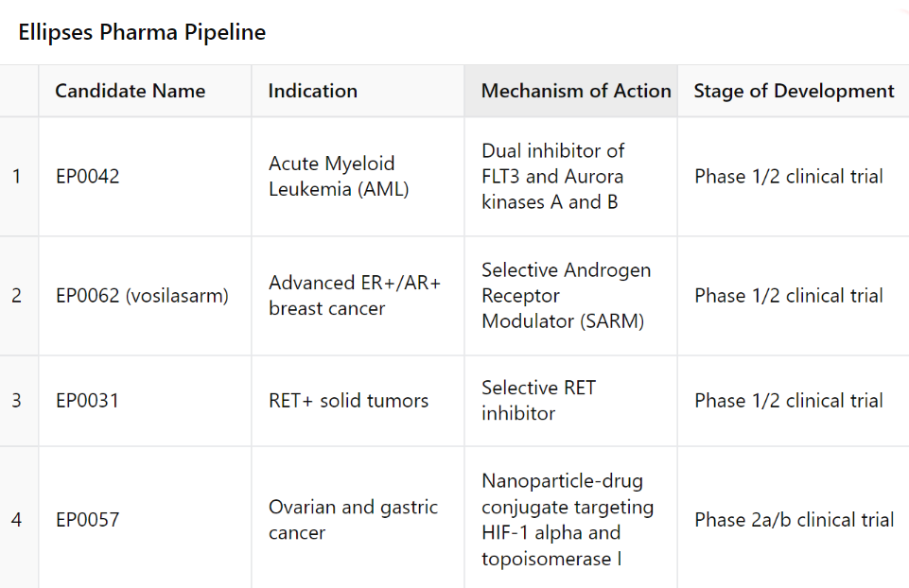Screen dimensions: 909x588
Task: Select the Advanced ER+/AR+ breast cancer cell
Action: (355, 296)
